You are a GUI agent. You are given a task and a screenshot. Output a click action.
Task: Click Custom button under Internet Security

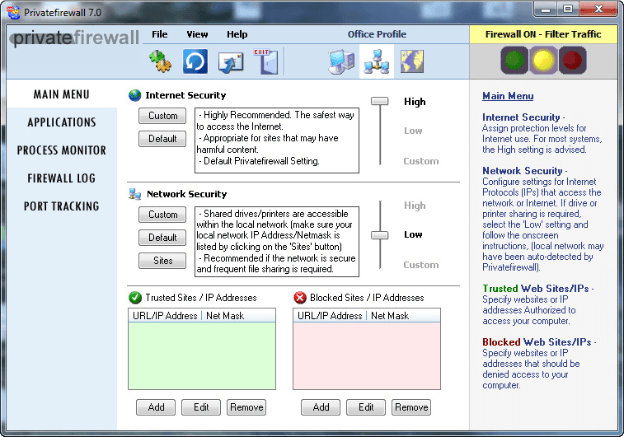click(x=162, y=115)
